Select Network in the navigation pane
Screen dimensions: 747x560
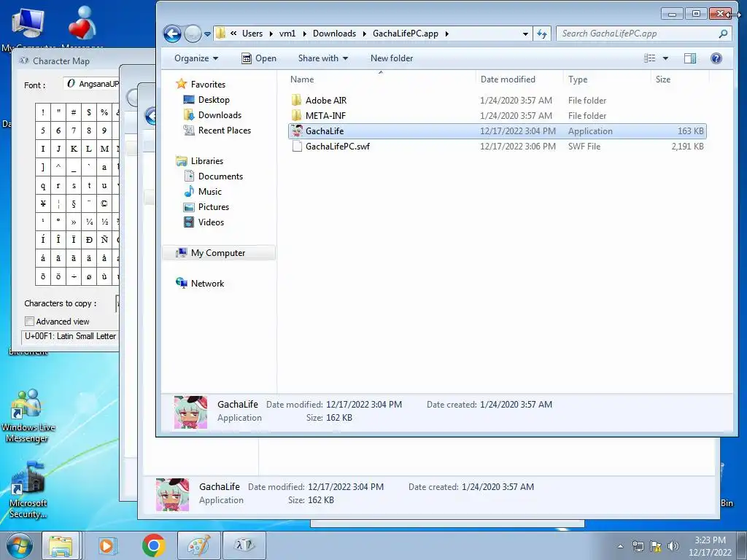click(207, 284)
